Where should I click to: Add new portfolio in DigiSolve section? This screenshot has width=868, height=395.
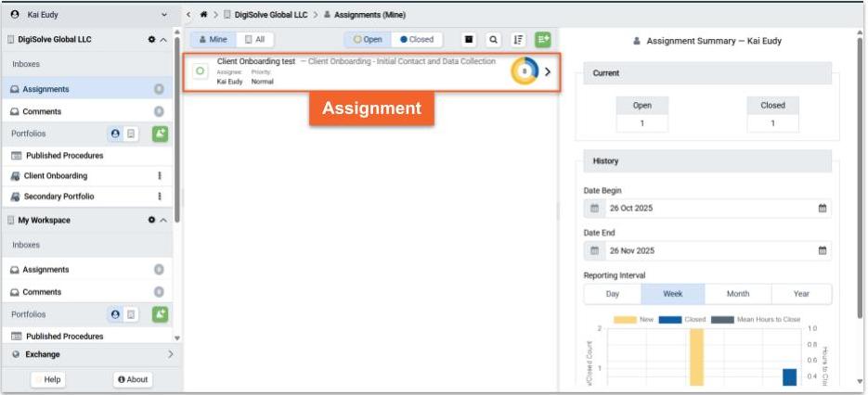(160, 134)
